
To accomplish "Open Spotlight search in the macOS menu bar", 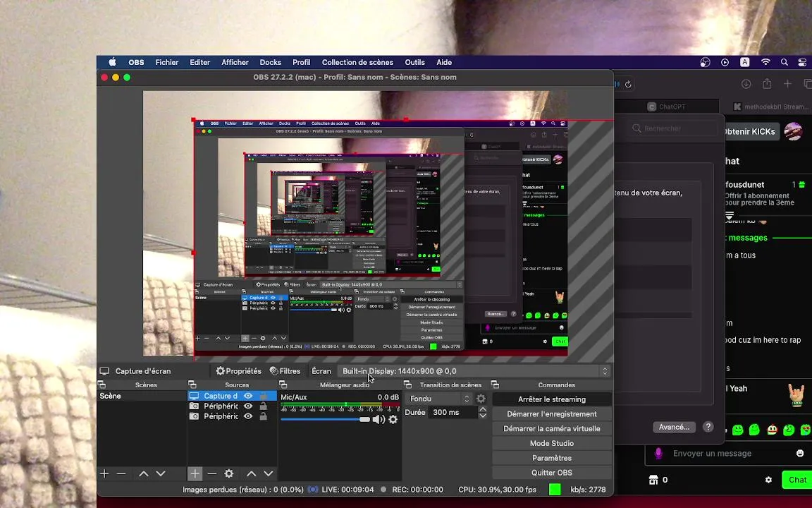I will [785, 62].
